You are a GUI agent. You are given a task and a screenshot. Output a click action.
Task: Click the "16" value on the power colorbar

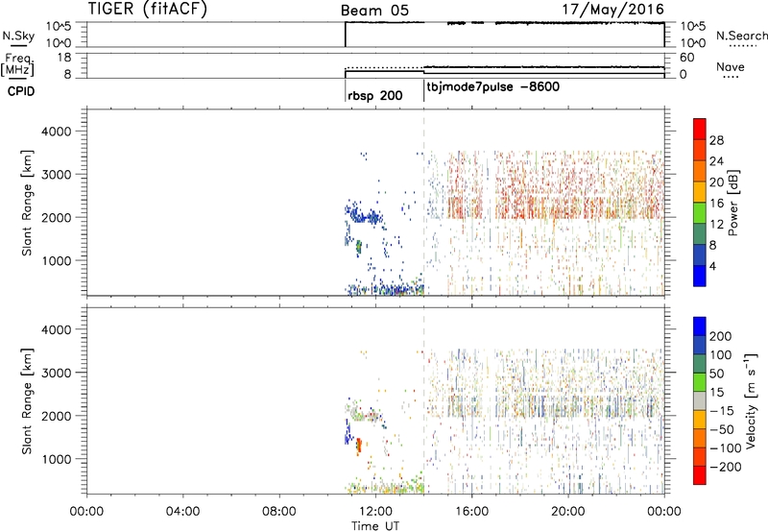716,204
